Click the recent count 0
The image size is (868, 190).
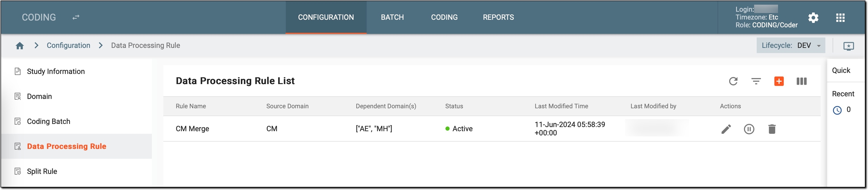[849, 110]
